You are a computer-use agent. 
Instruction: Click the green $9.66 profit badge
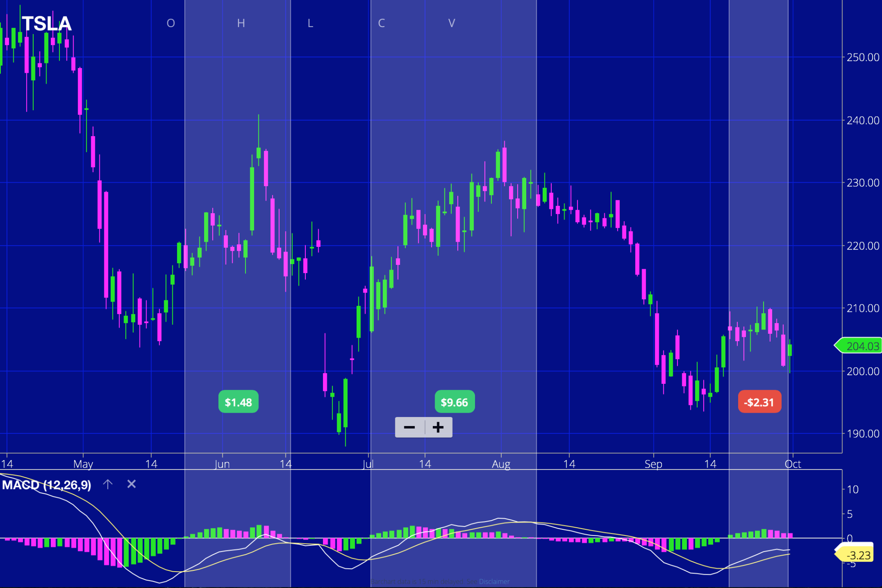coord(454,402)
